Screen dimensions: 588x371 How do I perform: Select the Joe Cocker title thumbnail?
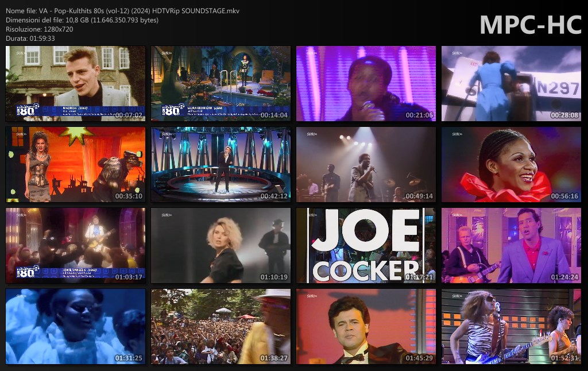(366, 245)
